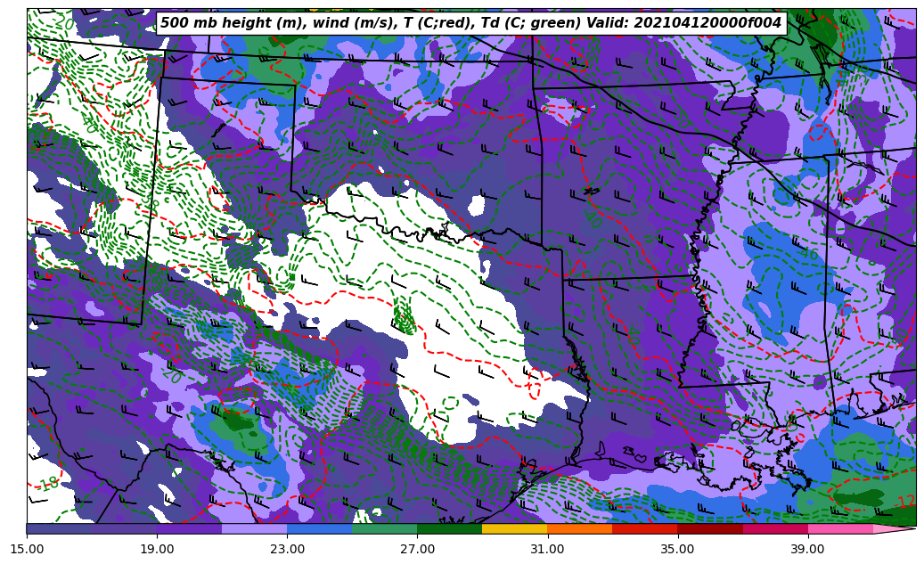The image size is (924, 564).
Task: Click the 27.00 colorbar tick label
Action: [x=417, y=550]
